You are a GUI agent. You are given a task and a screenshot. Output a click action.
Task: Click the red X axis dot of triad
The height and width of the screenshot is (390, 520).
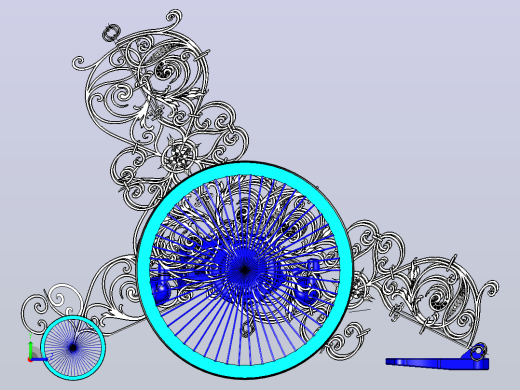(x=30, y=360)
